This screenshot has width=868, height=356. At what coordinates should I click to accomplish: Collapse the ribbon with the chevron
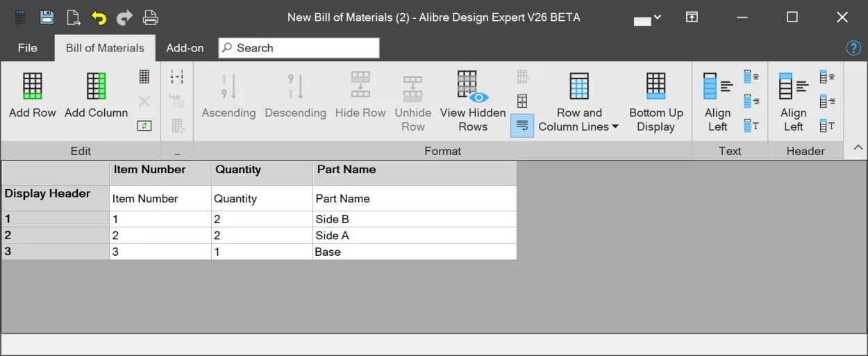858,147
